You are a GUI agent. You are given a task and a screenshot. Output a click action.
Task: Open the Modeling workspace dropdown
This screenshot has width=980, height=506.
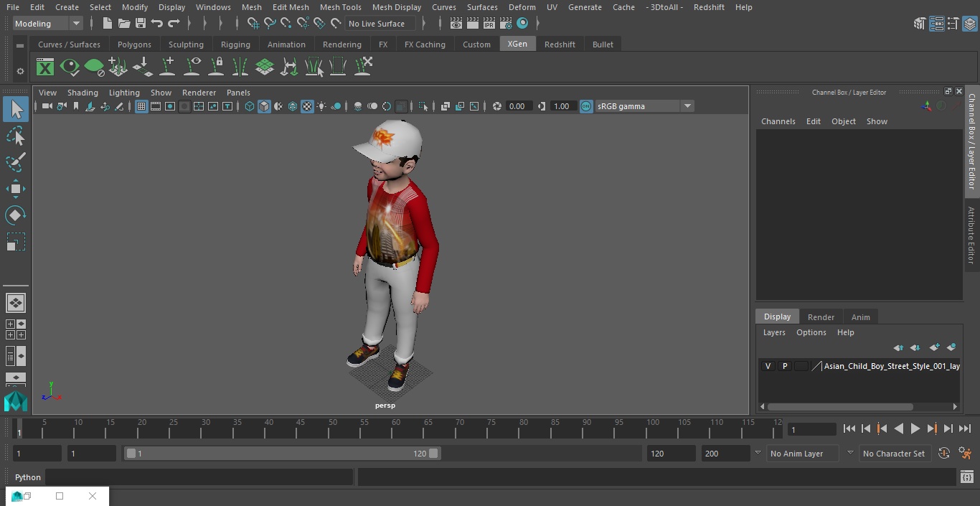48,24
